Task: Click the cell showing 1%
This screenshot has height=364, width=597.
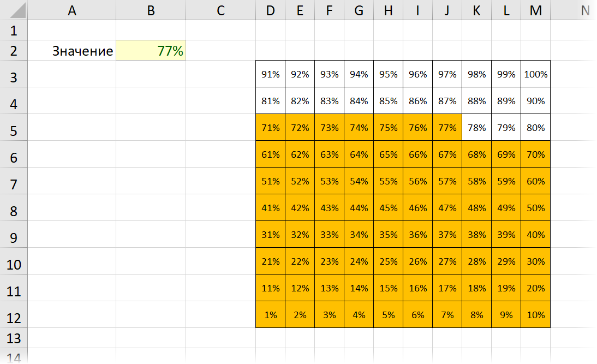Action: coord(270,314)
